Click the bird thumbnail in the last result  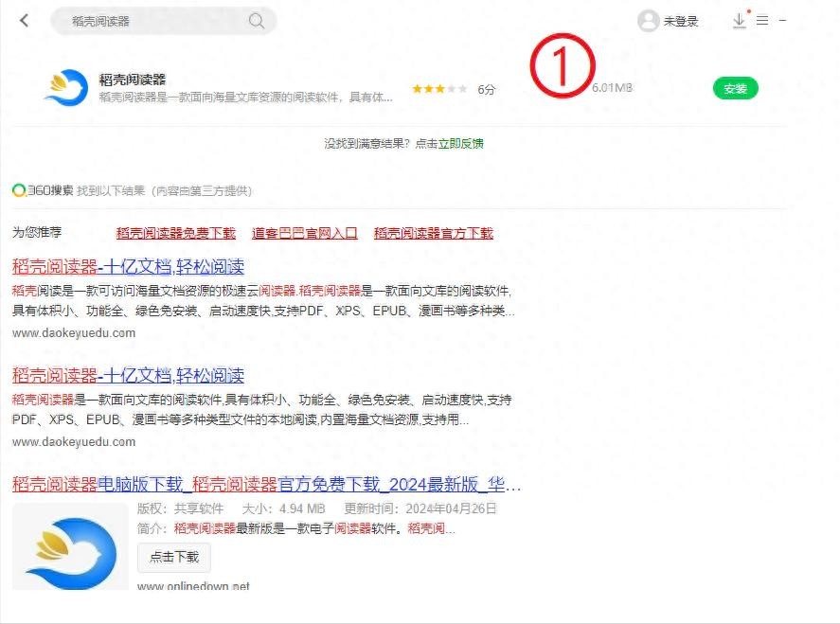point(70,549)
